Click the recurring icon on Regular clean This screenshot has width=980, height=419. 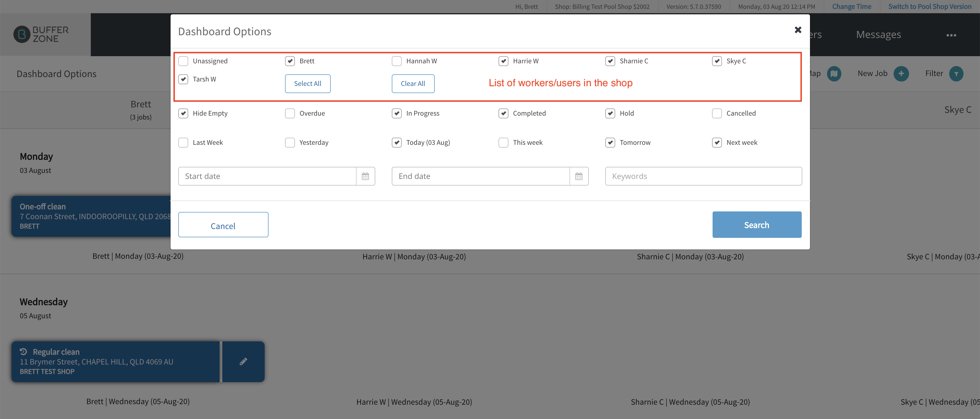click(x=24, y=351)
